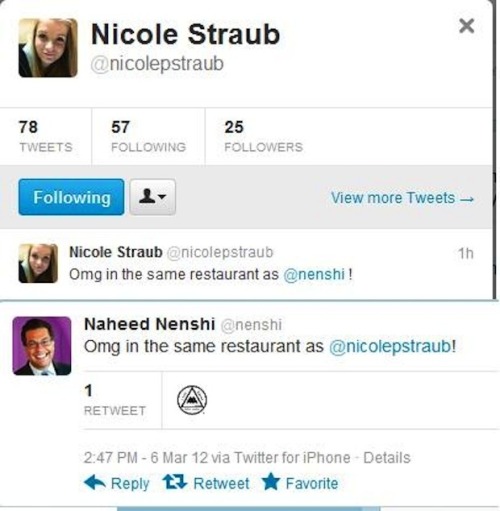View the 78 Tweets count
The image size is (500, 511).
click(46, 136)
